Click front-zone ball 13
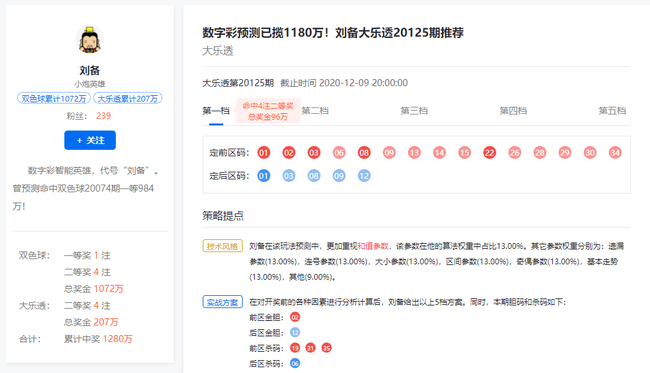The height and width of the screenshot is (373, 650). coord(414,153)
